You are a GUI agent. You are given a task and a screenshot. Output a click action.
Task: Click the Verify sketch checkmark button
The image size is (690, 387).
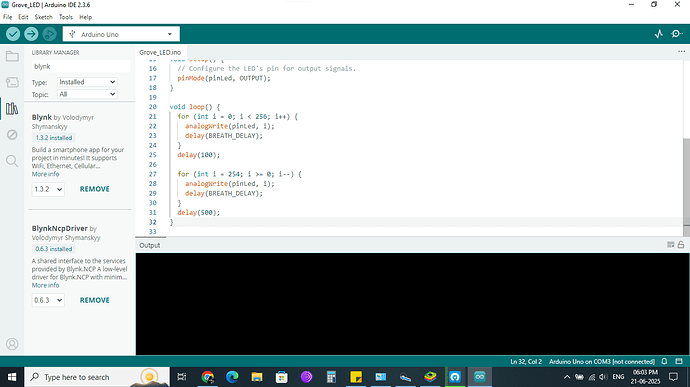click(13, 34)
